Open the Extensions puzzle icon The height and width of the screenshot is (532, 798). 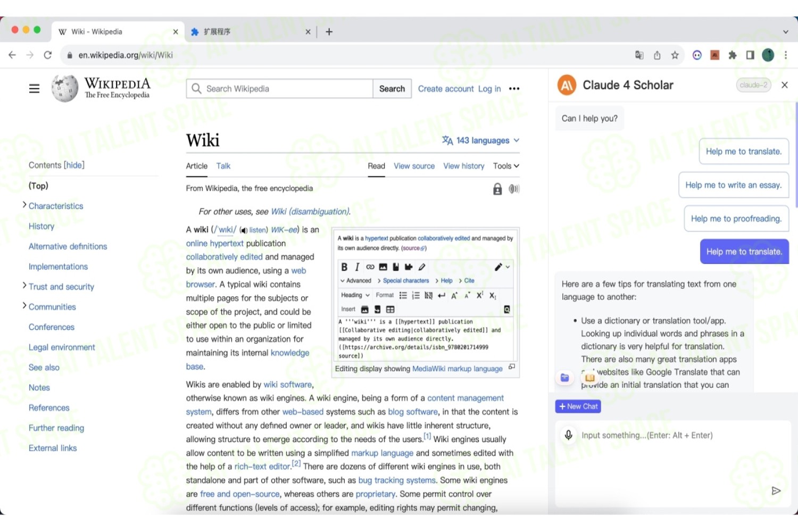coord(733,55)
